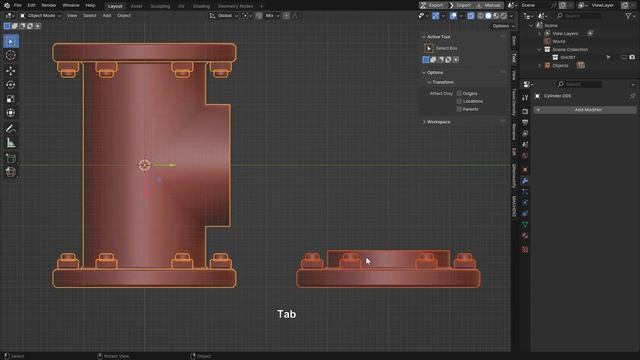Select the Rotate tool

tap(11, 85)
